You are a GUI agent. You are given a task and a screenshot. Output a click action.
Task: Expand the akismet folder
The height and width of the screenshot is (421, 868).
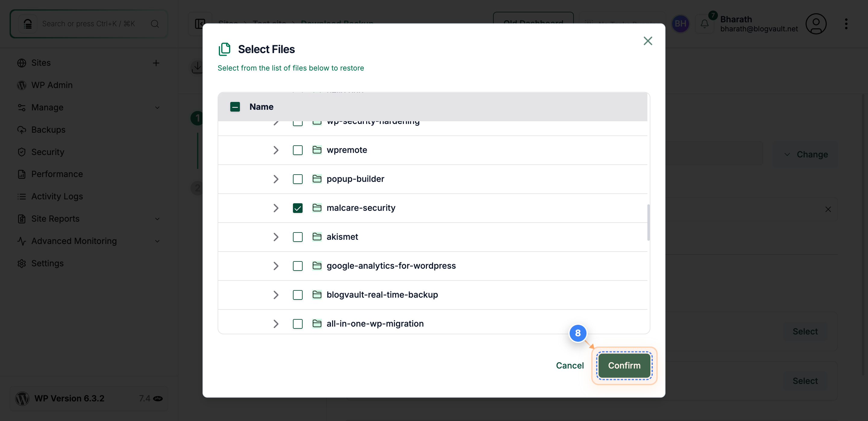click(276, 237)
